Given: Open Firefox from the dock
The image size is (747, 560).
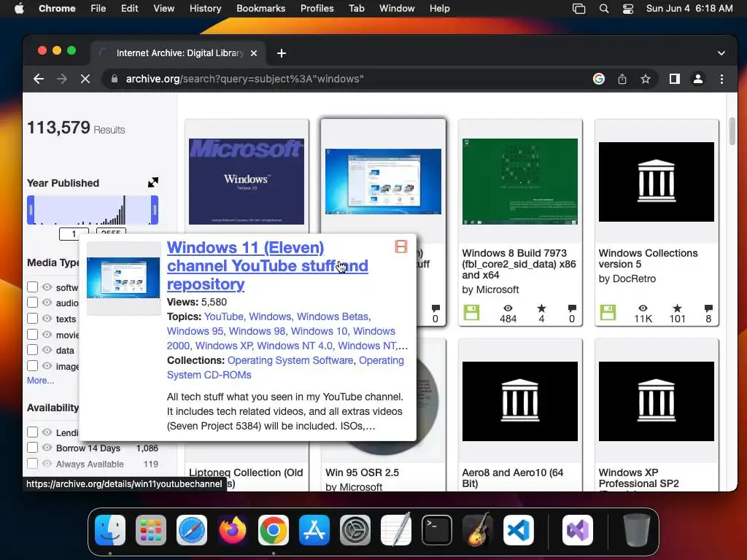Looking at the screenshot, I should [x=233, y=530].
